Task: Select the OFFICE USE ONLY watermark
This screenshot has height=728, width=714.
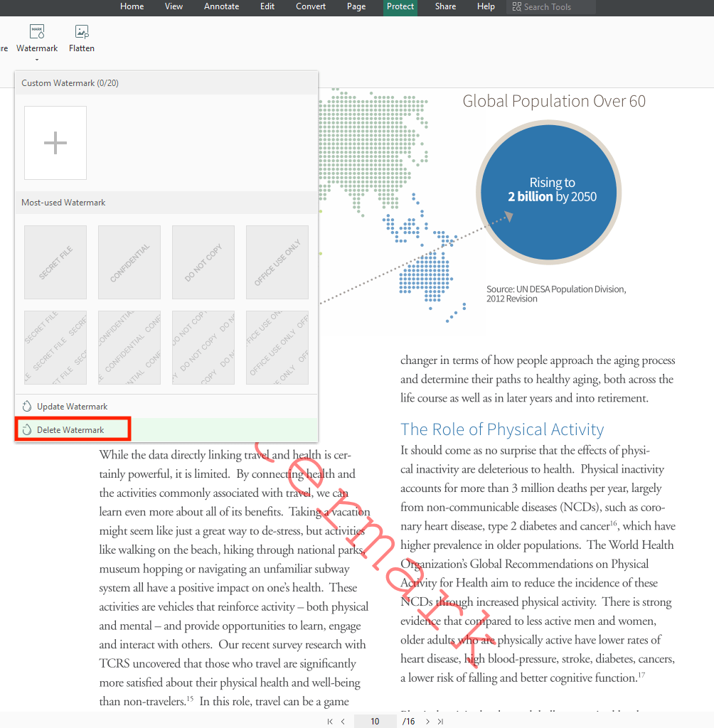Action: [x=277, y=262]
